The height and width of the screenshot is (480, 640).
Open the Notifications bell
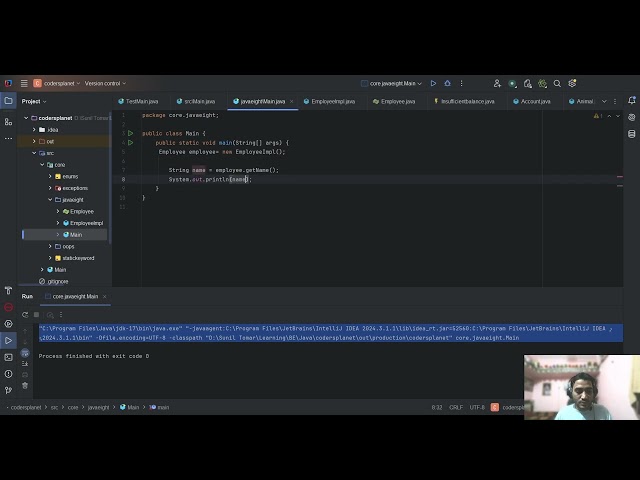tap(631, 100)
